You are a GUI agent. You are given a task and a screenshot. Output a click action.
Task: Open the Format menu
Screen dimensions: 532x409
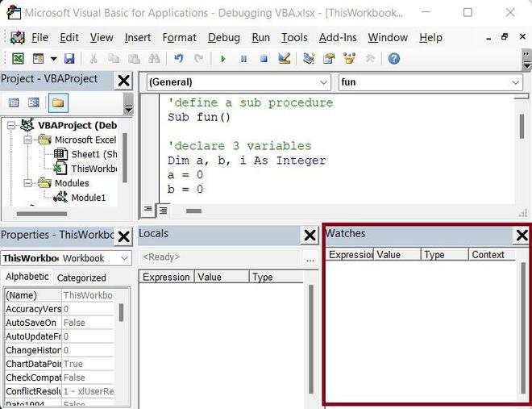click(x=179, y=37)
